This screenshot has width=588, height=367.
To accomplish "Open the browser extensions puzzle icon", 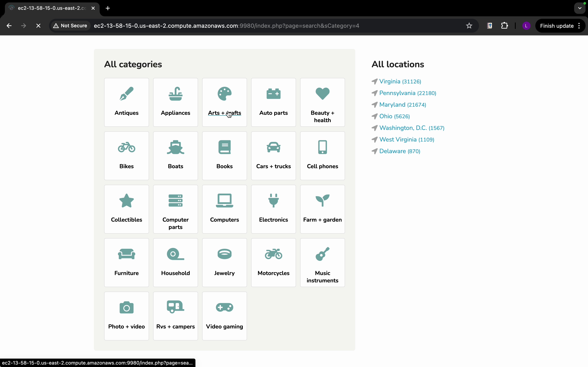I will click(504, 26).
